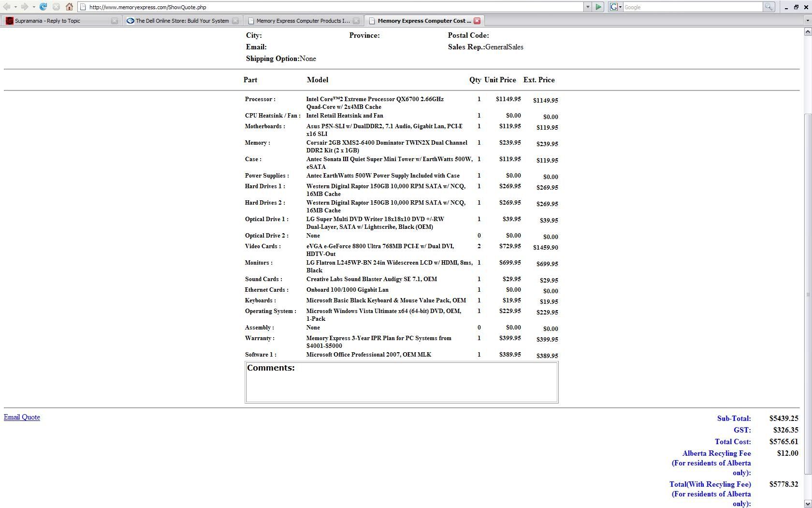
Task: Click the Shipping Option None text
Action: tap(281, 59)
